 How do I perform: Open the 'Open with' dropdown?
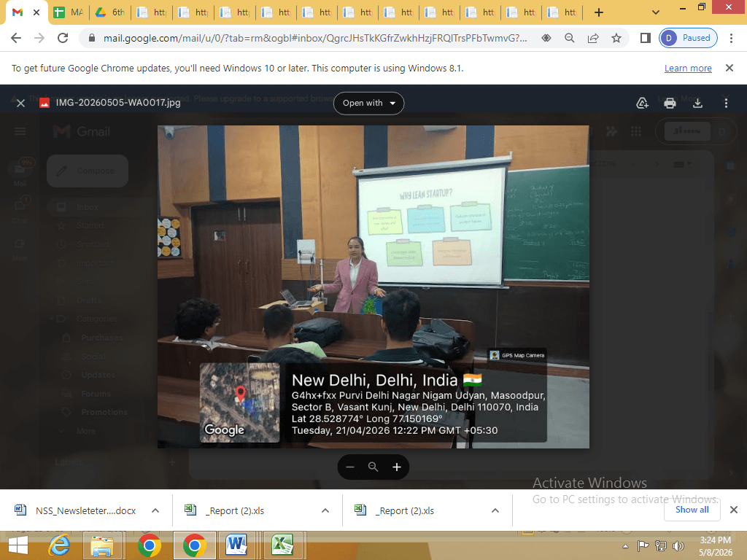pos(368,103)
